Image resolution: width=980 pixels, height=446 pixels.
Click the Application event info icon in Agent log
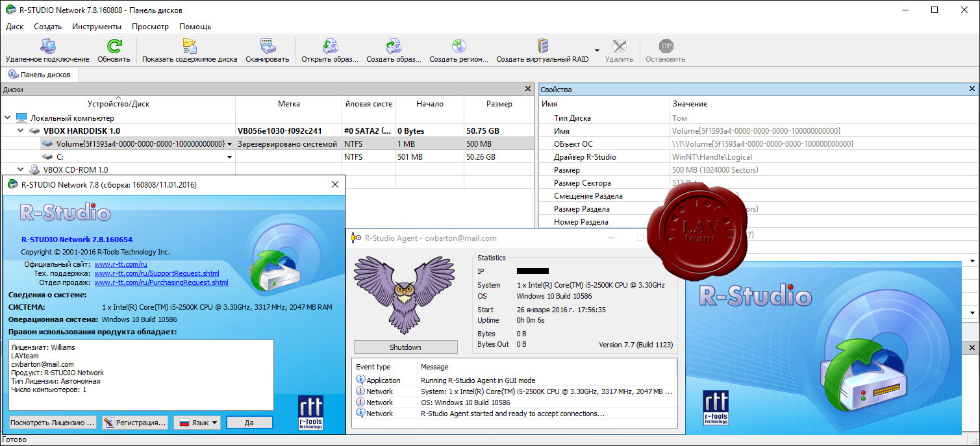pos(360,380)
